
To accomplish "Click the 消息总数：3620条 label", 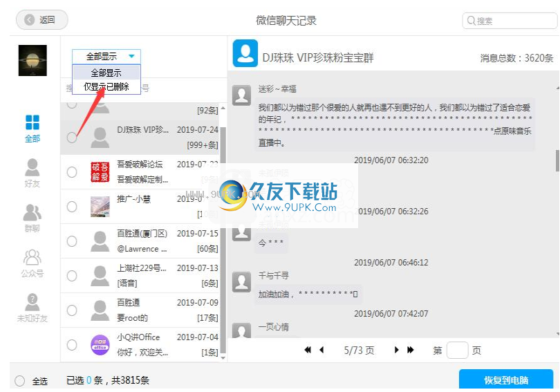I will tap(516, 58).
